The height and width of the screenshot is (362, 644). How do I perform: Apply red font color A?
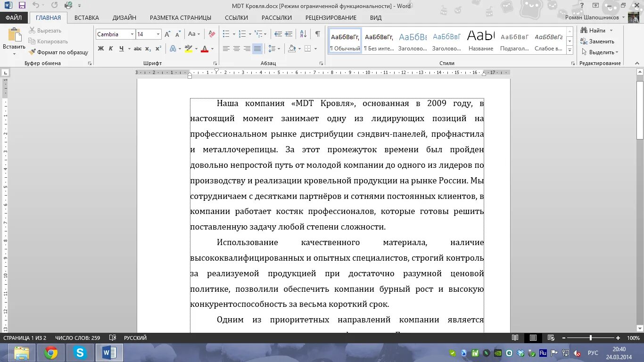205,49
